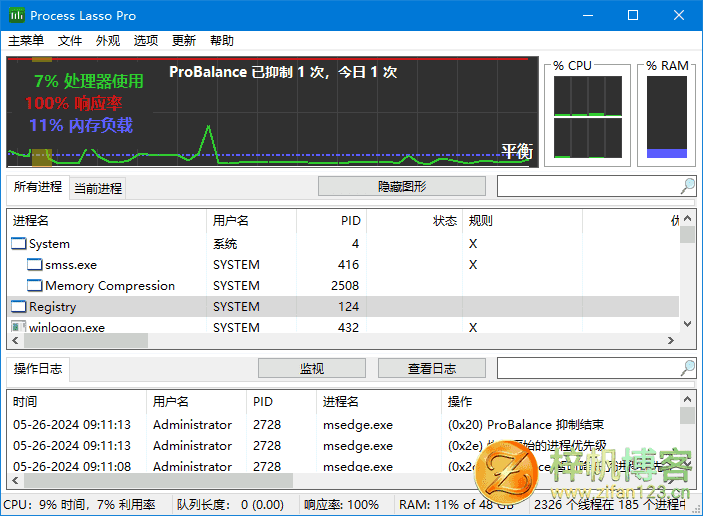Click status bar CPU usage entry
The height and width of the screenshot is (516, 703).
click(x=79, y=505)
